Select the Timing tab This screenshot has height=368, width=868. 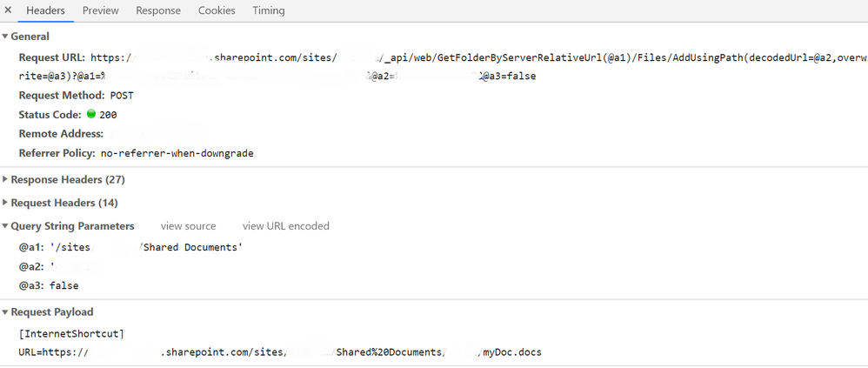coord(269,10)
